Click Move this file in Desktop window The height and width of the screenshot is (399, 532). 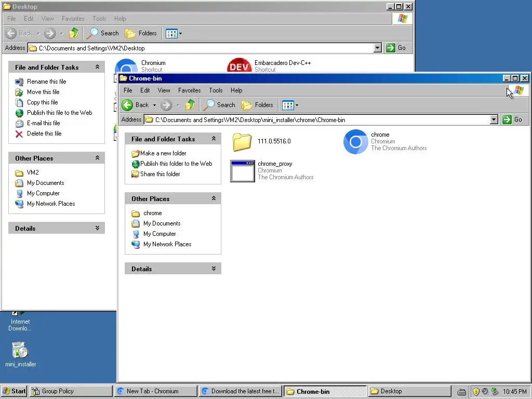tap(43, 92)
